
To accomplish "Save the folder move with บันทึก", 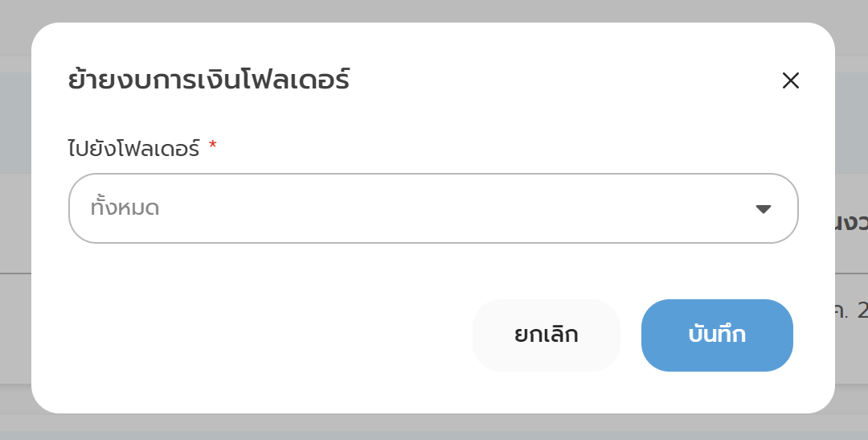I will tap(717, 335).
